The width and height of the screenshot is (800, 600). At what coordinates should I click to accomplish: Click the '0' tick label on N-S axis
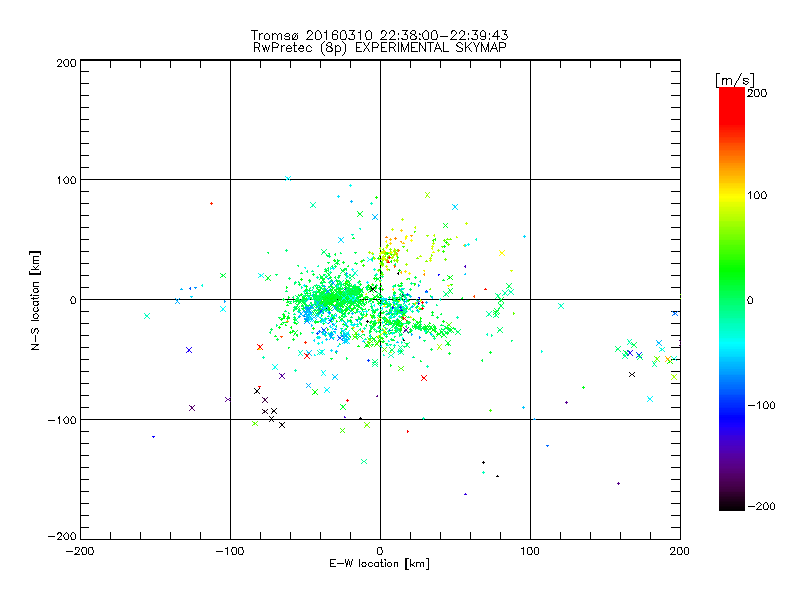73,300
